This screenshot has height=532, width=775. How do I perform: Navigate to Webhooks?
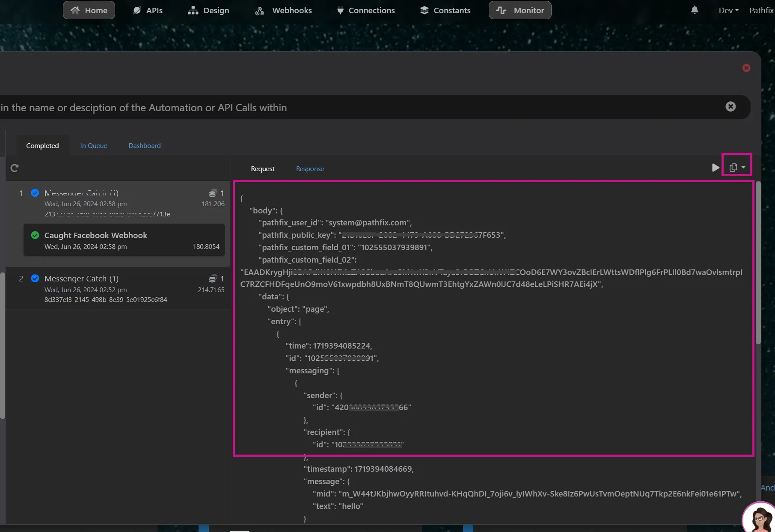283,10
